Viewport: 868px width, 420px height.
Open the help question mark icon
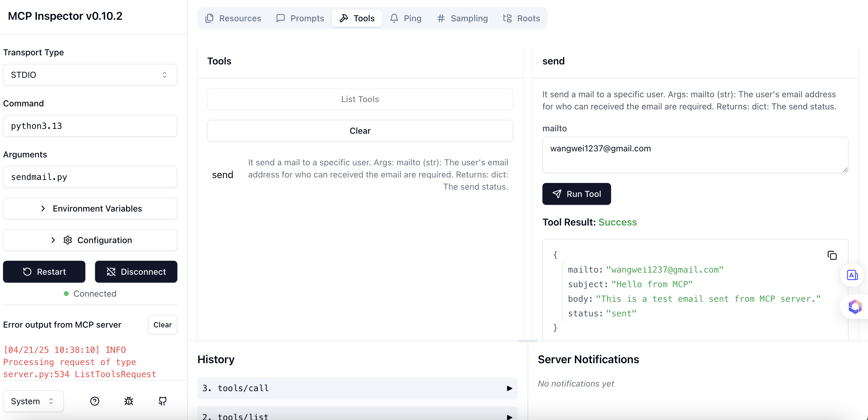click(95, 401)
